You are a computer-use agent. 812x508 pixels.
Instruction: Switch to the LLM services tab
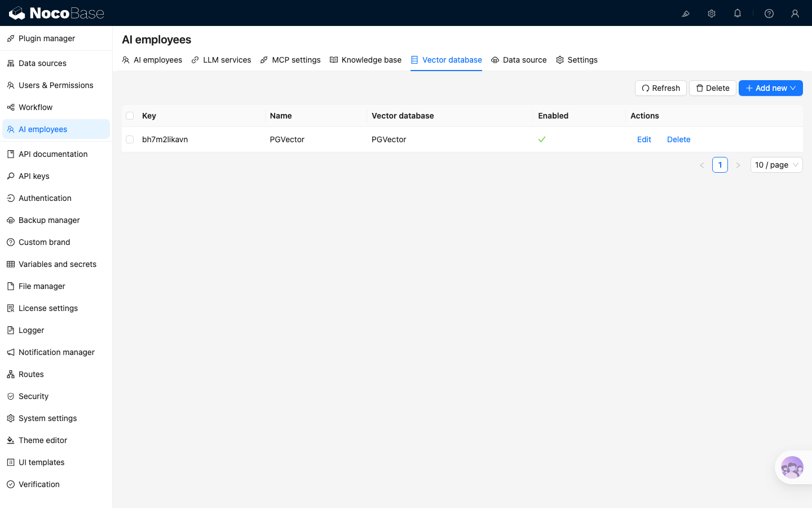pyautogui.click(x=221, y=60)
